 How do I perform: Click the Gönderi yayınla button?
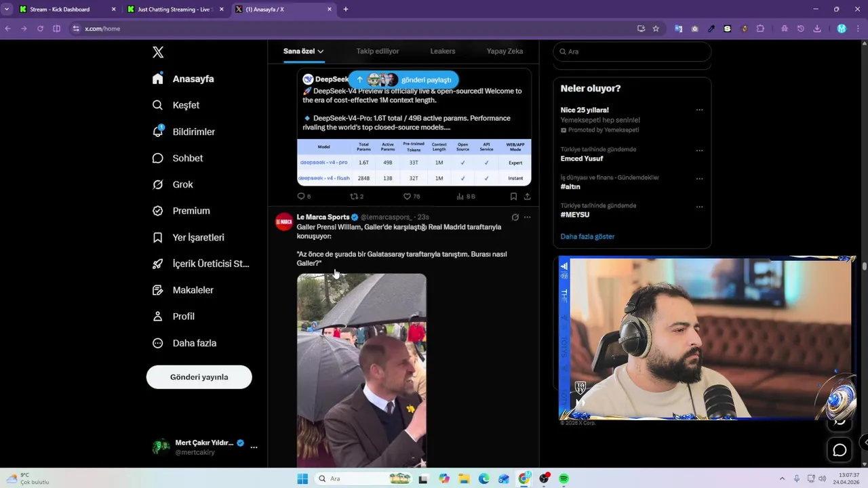(199, 377)
